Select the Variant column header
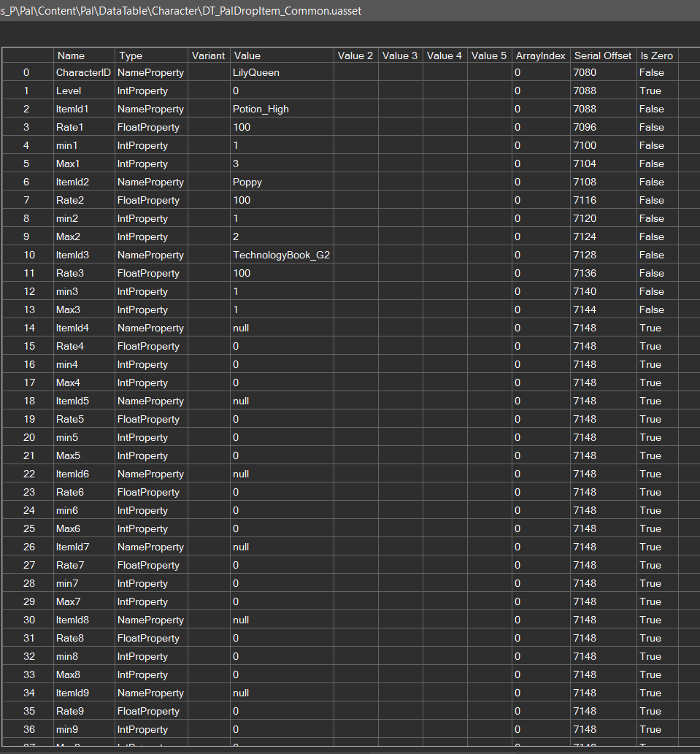Screen dimensions: 700x754 pyautogui.click(x=209, y=55)
